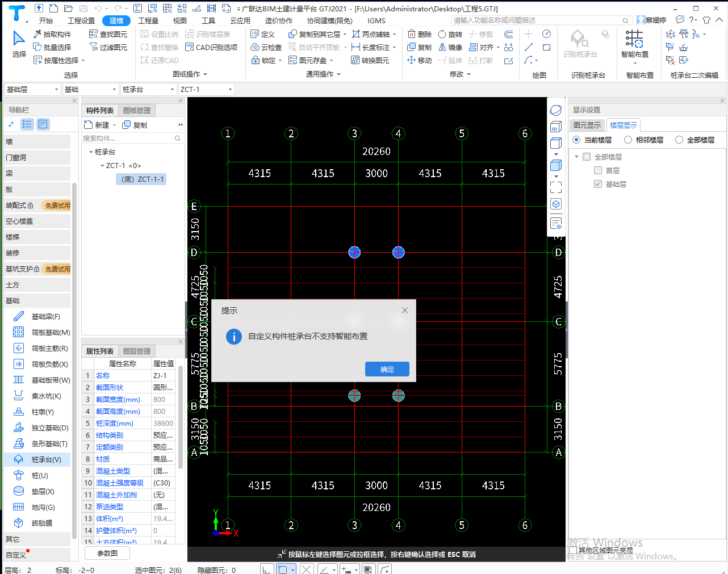The height and width of the screenshot is (574, 728).
Task: Expand 按属性选择 dropdown arrow
Action: click(x=83, y=60)
